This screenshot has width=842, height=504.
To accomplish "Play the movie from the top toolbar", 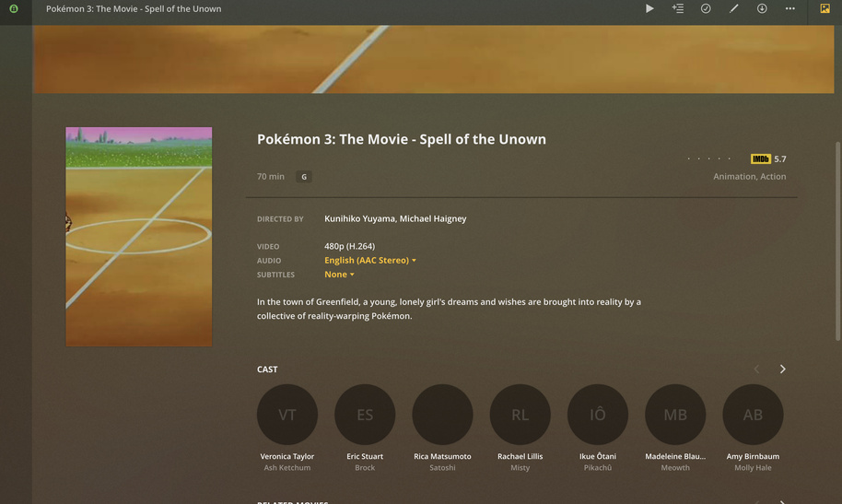I will (x=649, y=8).
